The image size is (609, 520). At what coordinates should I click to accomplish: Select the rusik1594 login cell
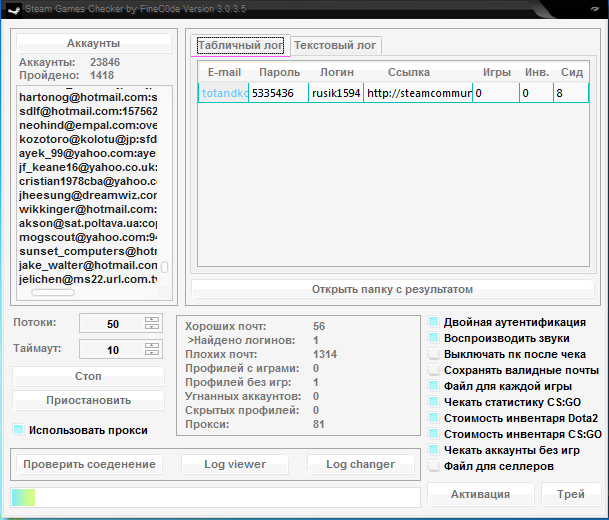coord(336,93)
